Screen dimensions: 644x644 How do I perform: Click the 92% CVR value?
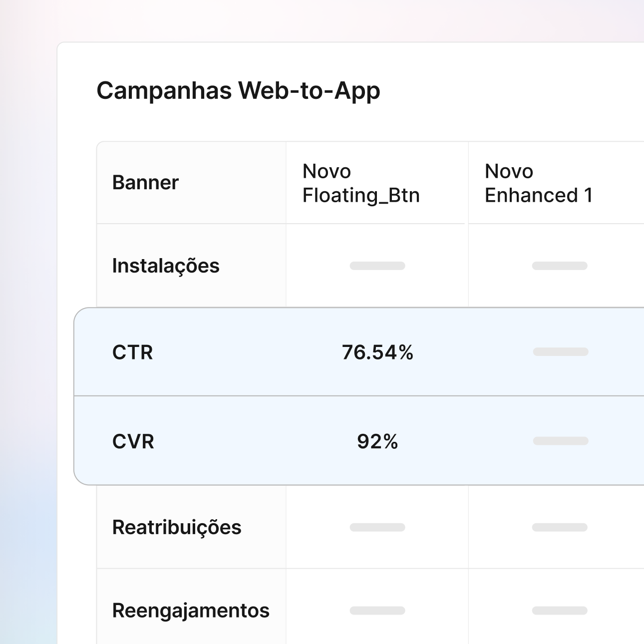coord(377,442)
